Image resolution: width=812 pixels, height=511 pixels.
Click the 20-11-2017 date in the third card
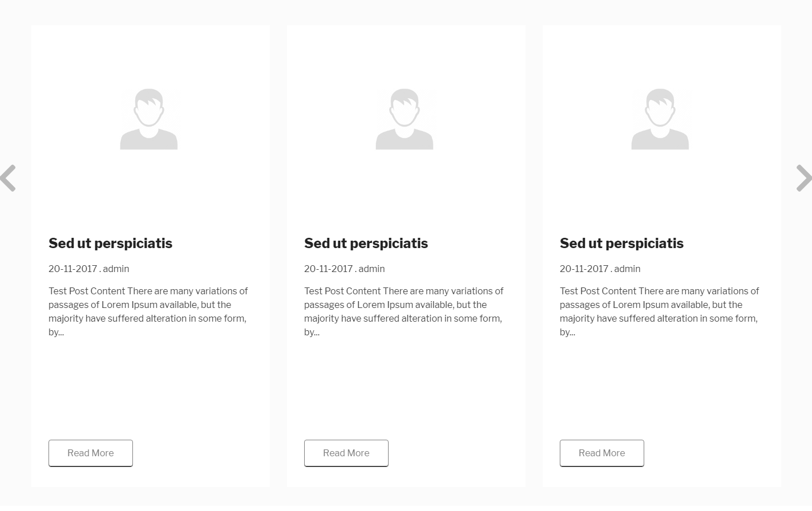(x=584, y=269)
